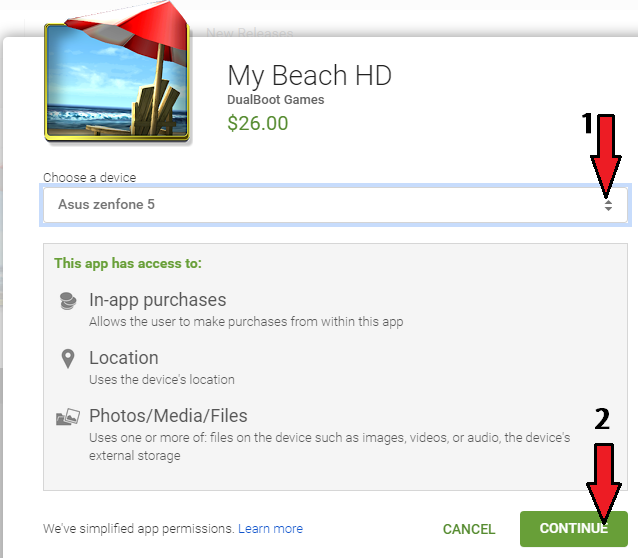Click the "Choose a device" label
This screenshot has width=638, height=558.
pos(89,177)
